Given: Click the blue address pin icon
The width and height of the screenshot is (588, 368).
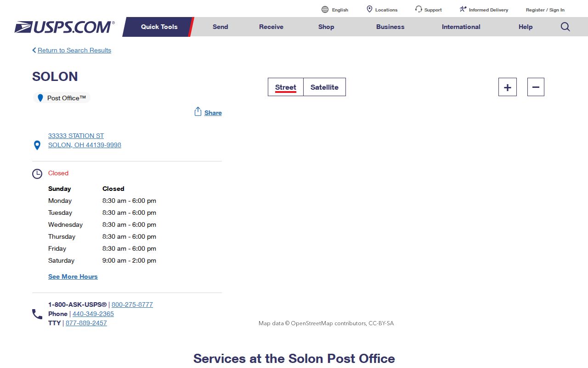Looking at the screenshot, I should coord(37,145).
